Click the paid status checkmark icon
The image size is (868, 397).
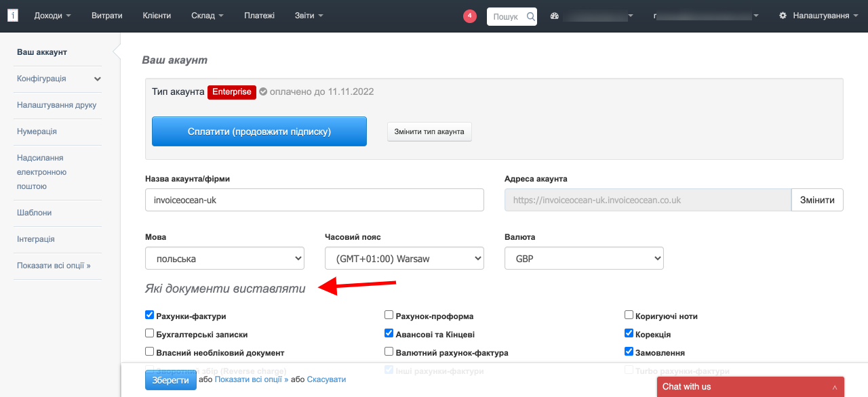(x=263, y=91)
